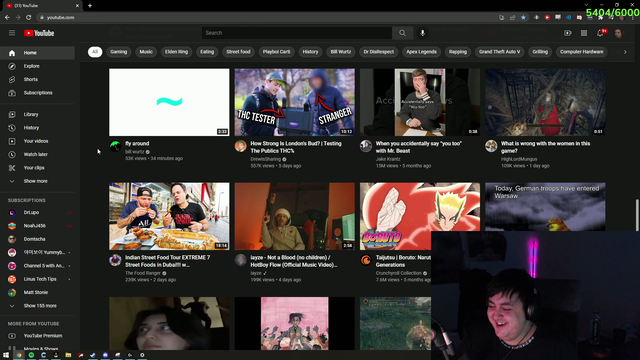Viewport: 640px width, 360px height.
Task: Expand Show more in library section
Action: click(x=37, y=181)
